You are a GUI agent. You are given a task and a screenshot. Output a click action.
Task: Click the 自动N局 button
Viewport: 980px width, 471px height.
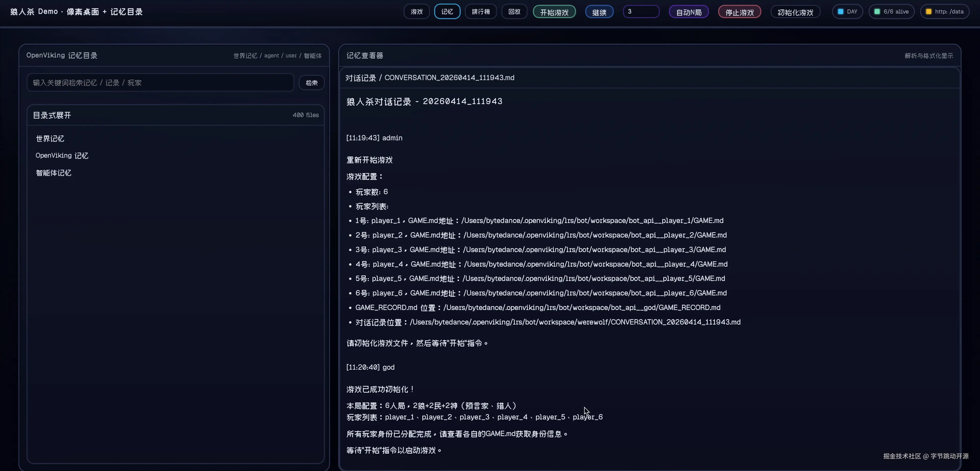point(689,12)
